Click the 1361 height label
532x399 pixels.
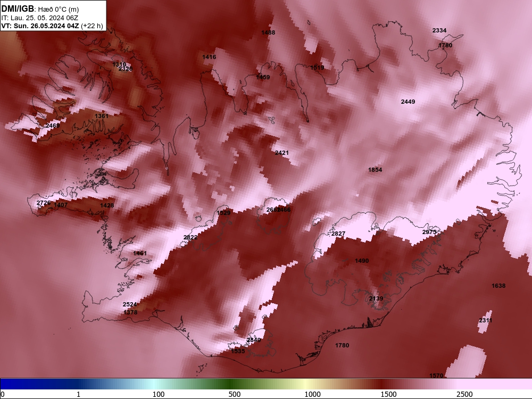click(x=102, y=116)
